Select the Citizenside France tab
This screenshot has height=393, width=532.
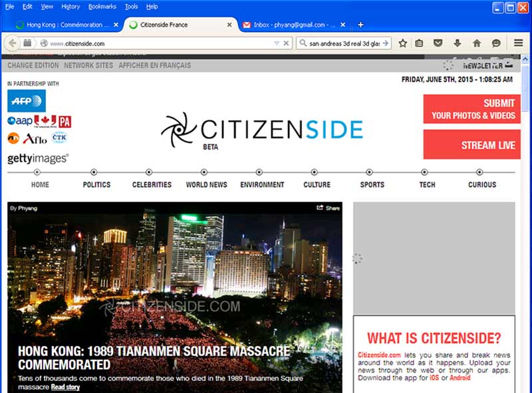tap(180, 25)
